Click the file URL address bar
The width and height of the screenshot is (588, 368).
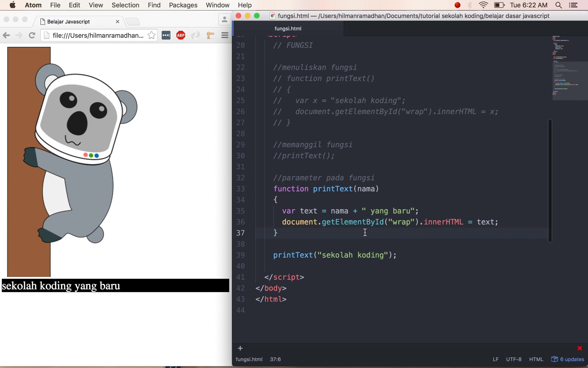(x=98, y=35)
